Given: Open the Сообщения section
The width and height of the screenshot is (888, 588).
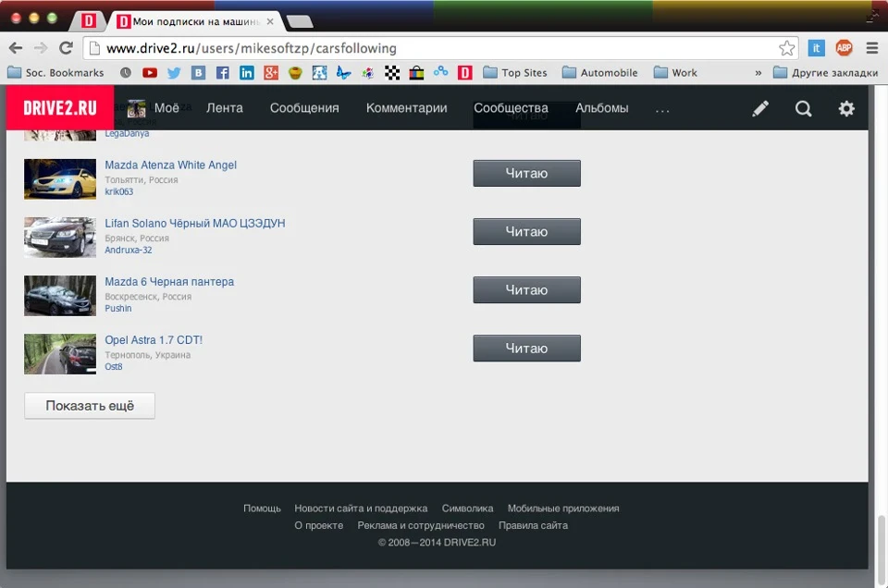Looking at the screenshot, I should coord(304,107).
